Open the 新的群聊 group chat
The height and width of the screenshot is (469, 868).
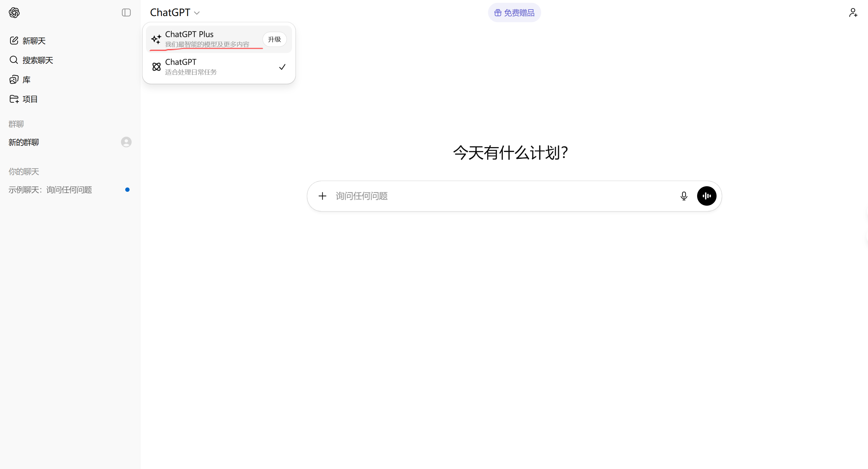pos(24,142)
